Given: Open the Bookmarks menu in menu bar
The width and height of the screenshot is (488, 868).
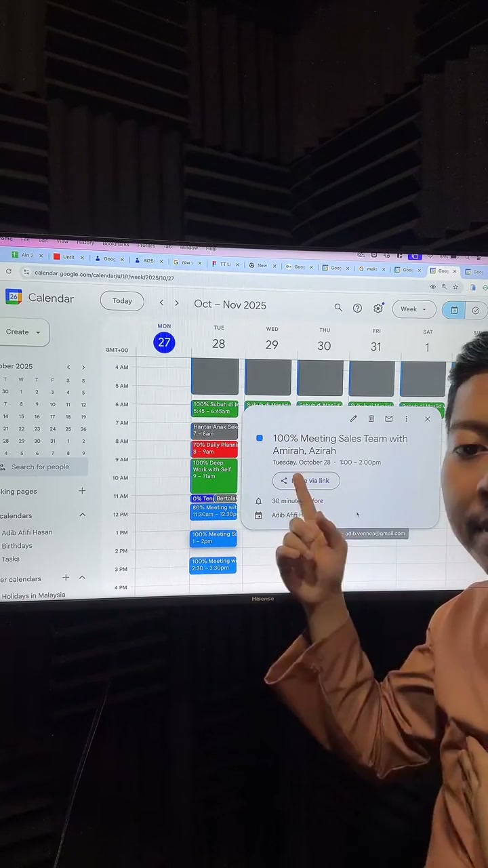Looking at the screenshot, I should (116, 243).
